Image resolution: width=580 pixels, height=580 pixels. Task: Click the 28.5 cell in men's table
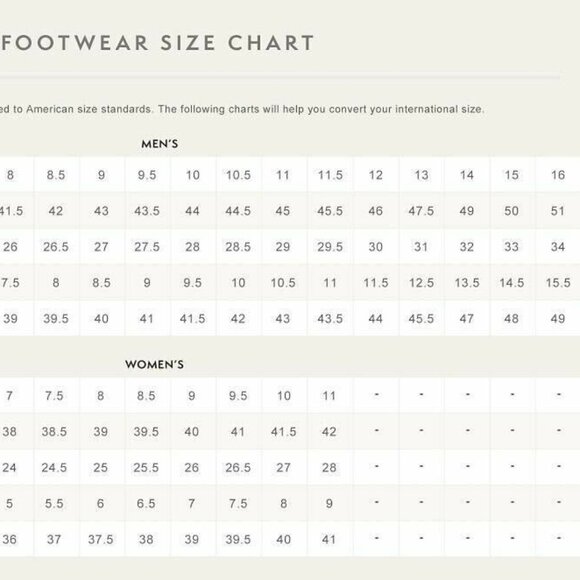(x=239, y=246)
